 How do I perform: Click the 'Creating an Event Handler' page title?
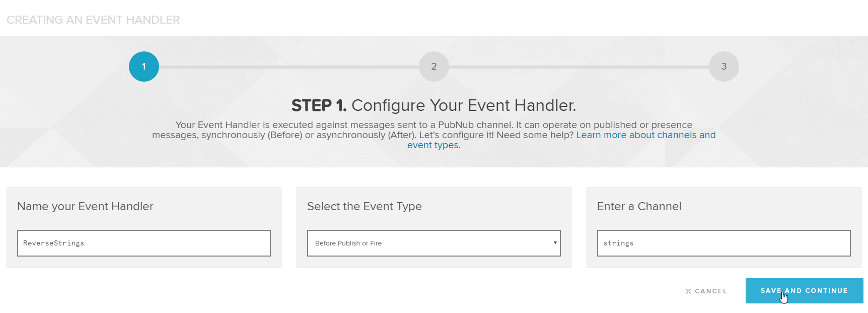pos(93,20)
